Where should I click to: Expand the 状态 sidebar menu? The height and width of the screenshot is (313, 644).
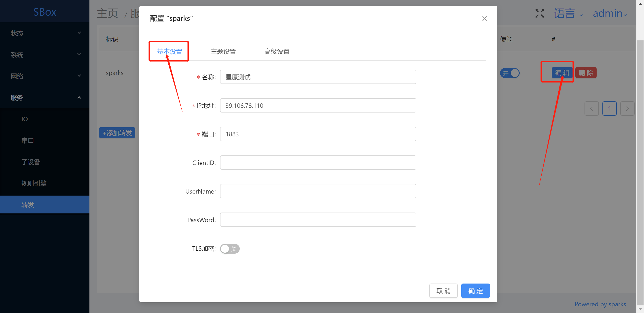(x=44, y=33)
